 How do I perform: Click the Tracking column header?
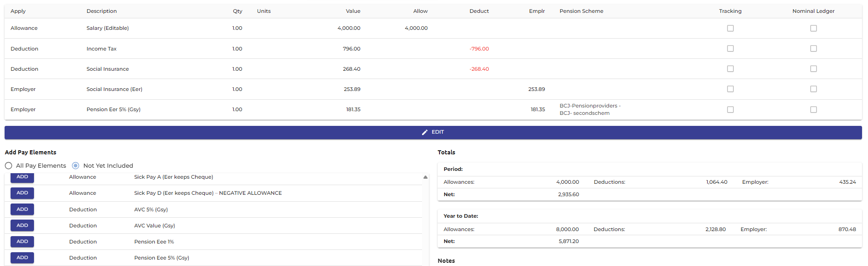point(730,11)
